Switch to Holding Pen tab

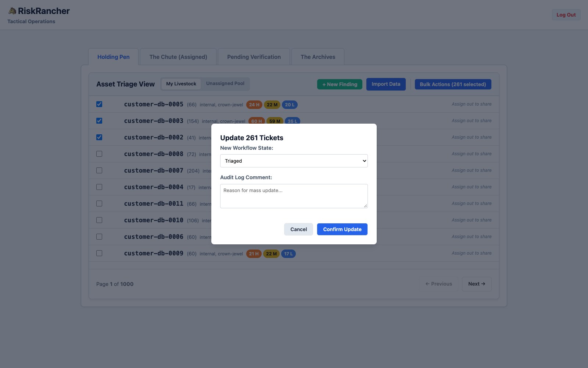click(x=114, y=57)
